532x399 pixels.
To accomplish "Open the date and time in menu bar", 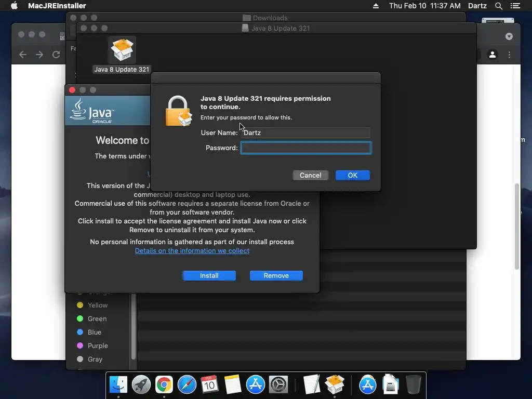I will pyautogui.click(x=425, y=6).
